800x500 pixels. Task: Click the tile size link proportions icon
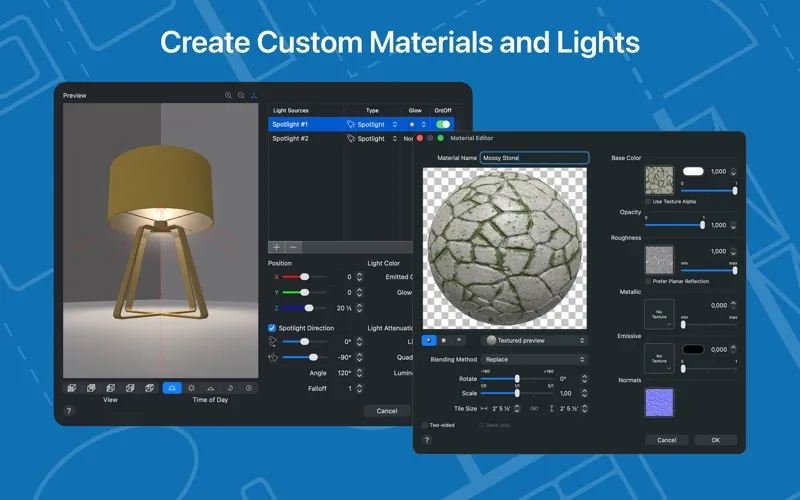(x=534, y=409)
